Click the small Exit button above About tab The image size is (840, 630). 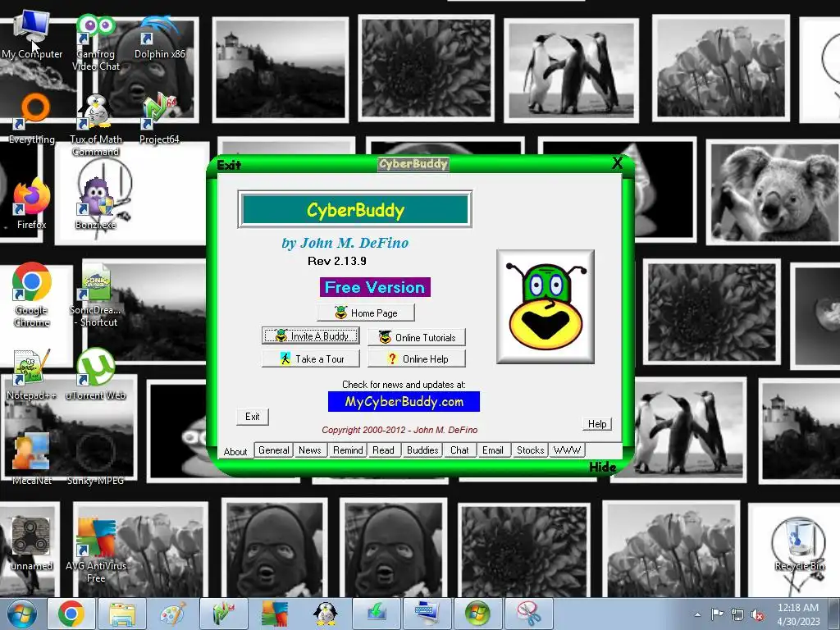253,417
